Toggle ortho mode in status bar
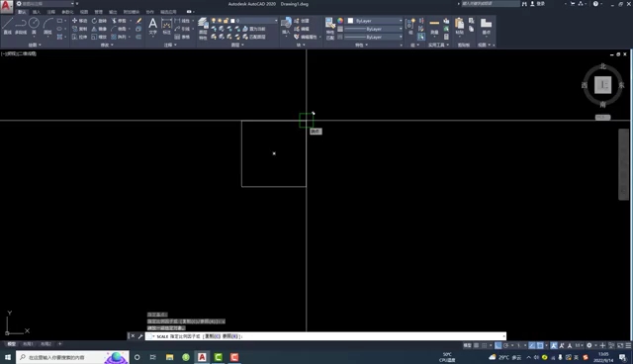The image size is (633, 364). [498, 345]
